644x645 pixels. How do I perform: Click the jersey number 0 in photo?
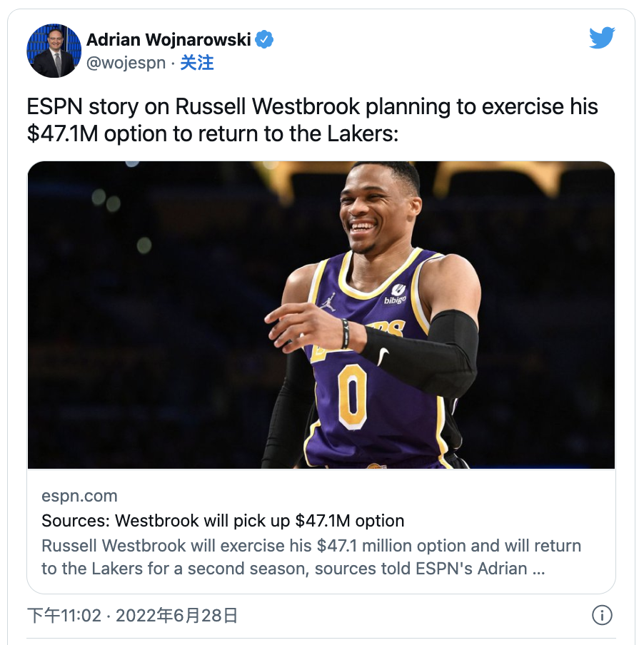pyautogui.click(x=353, y=397)
